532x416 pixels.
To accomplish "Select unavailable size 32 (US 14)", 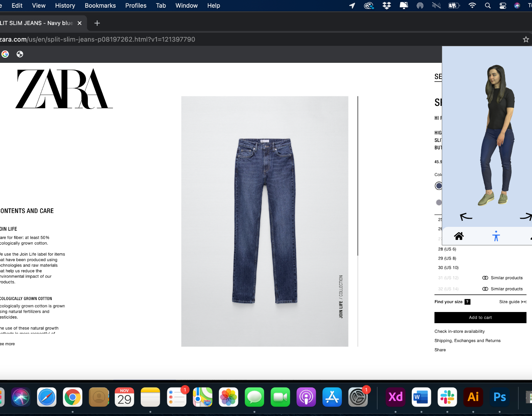I will [x=448, y=289].
